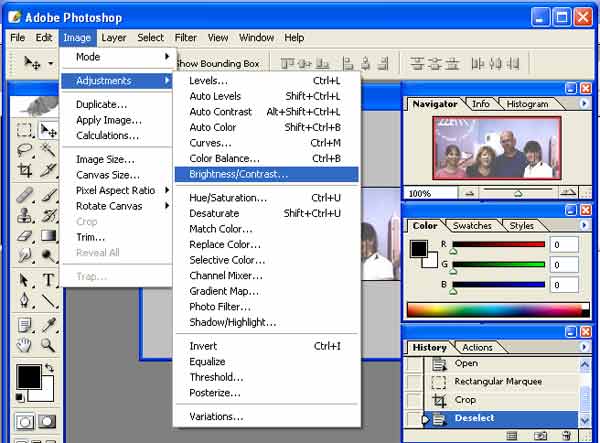Viewport: 600px width, 443px height.
Task: Click the Navigator image thumbnail
Action: pyautogui.click(x=497, y=148)
